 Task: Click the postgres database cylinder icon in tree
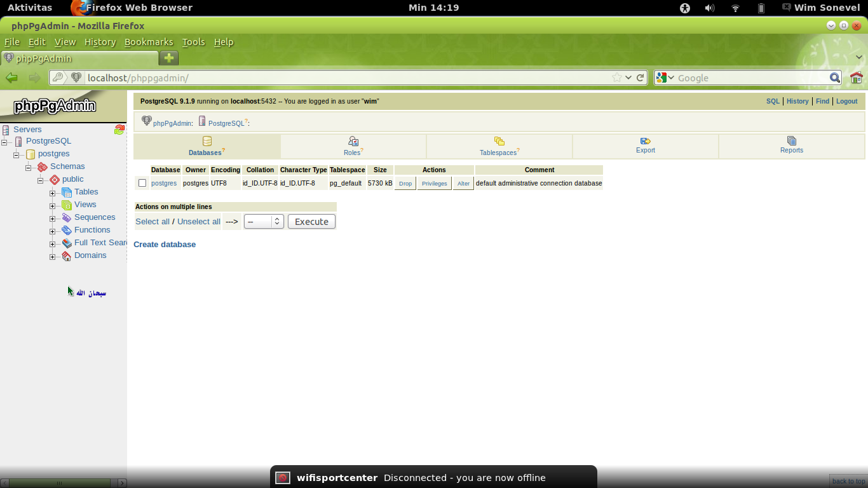click(x=31, y=154)
